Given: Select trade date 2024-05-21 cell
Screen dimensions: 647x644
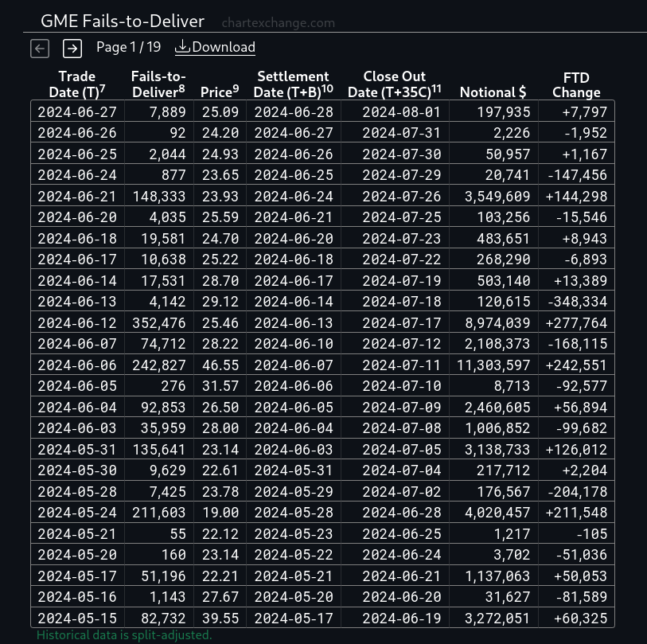Looking at the screenshot, I should [77, 534].
